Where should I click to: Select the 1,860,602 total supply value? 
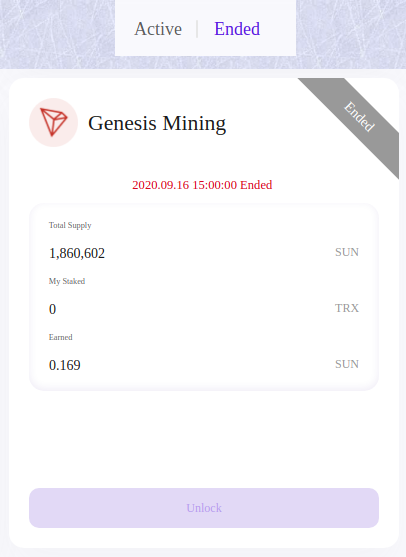[x=77, y=253]
